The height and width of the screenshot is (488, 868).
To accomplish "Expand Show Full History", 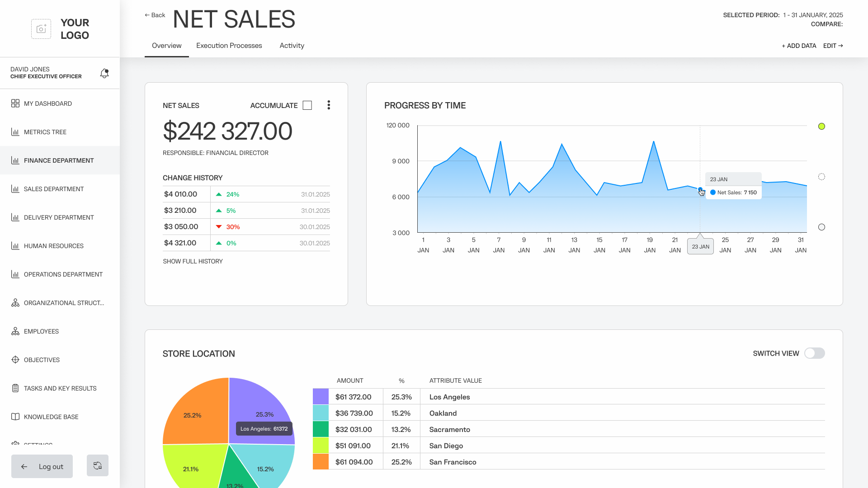I will [193, 261].
